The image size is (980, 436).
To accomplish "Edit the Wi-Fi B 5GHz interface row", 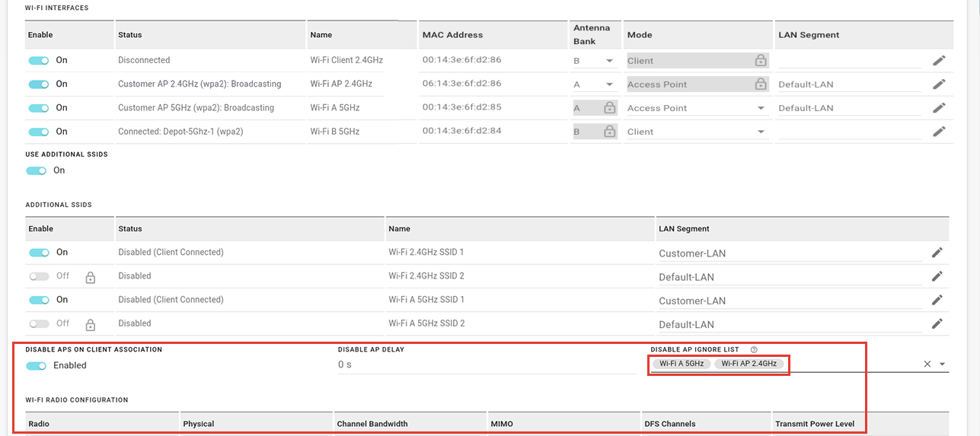I will coord(939,131).
